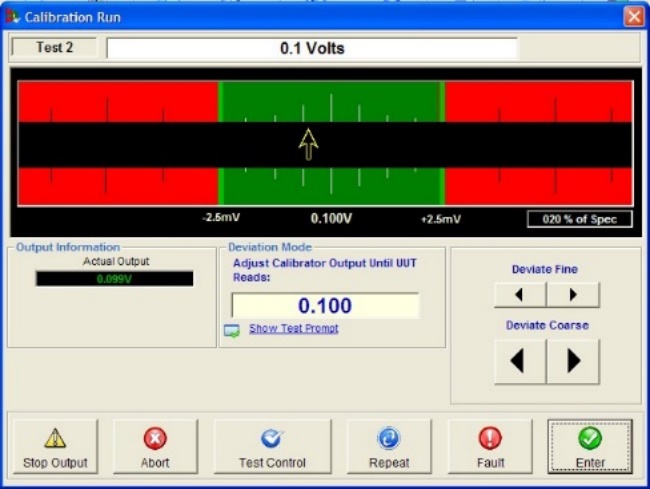
Task: Click the Repeat button
Action: [x=389, y=448]
